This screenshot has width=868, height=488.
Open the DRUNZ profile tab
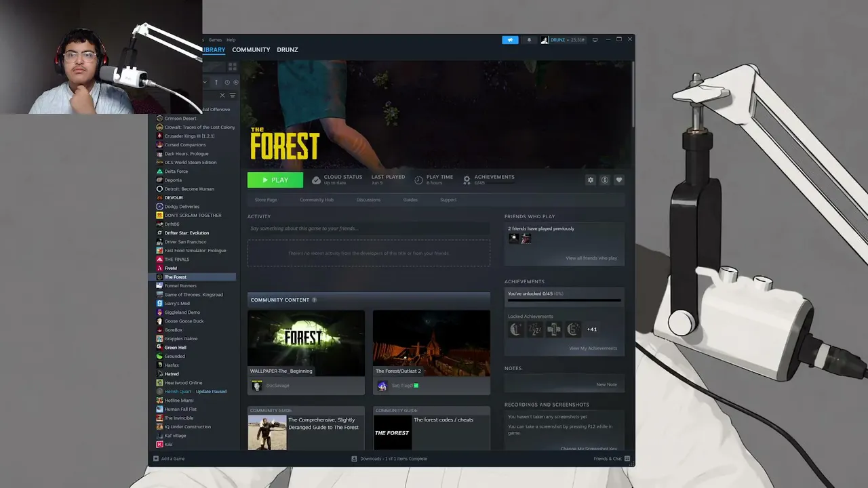point(288,49)
